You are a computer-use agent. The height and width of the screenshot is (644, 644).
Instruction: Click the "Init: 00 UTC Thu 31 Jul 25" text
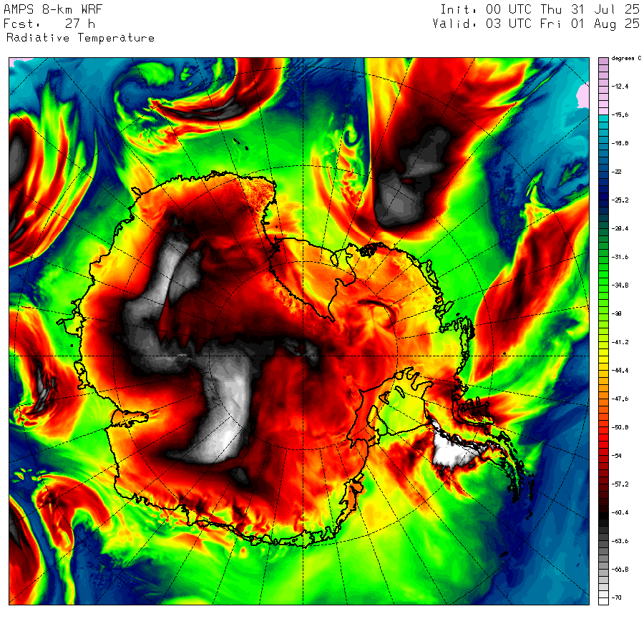coord(540,9)
